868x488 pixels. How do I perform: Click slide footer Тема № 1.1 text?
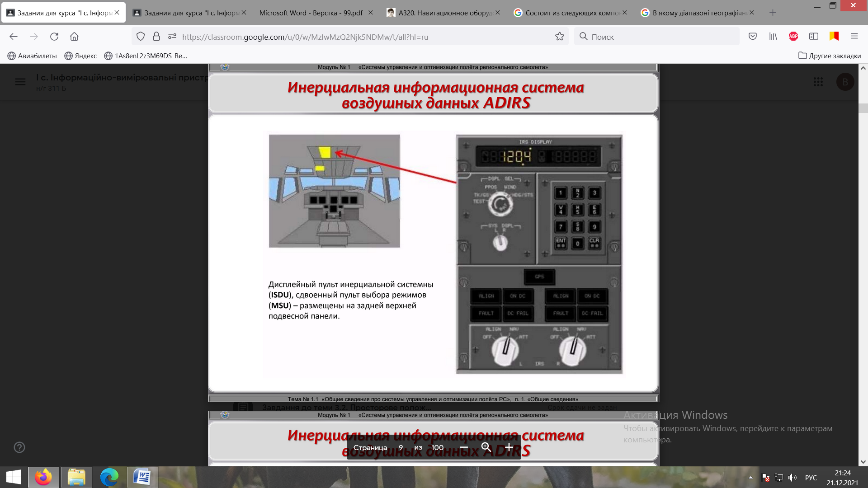433,399
